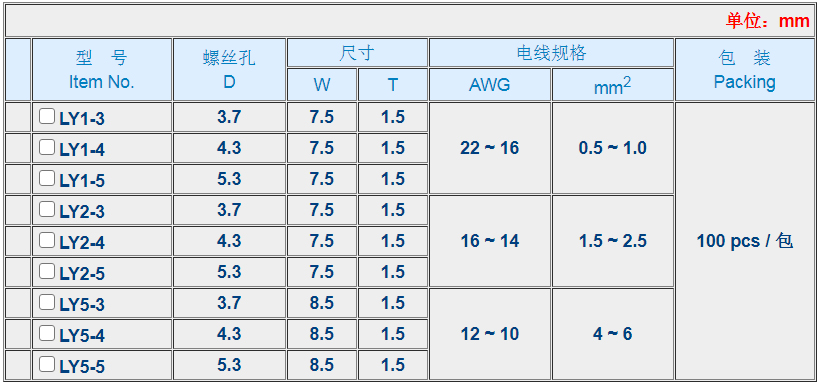Select the LY1-5 checkbox
The height and width of the screenshot is (382, 821).
[x=47, y=178]
